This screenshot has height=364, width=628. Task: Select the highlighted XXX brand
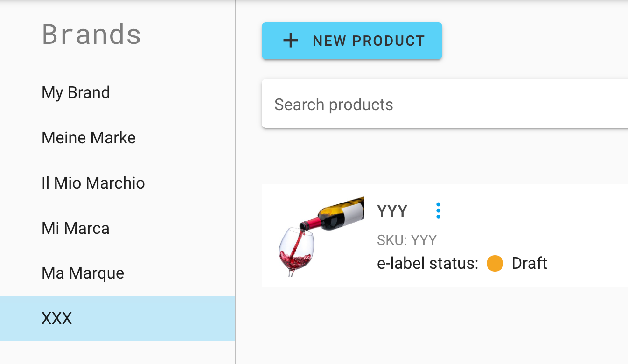57,319
